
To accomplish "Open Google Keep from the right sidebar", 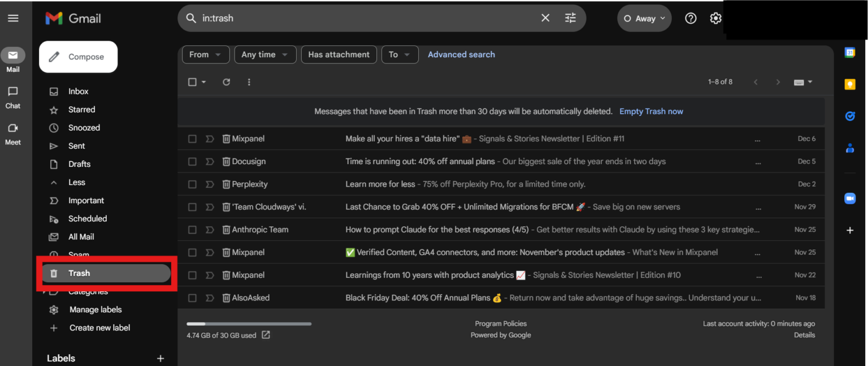I will [x=850, y=84].
